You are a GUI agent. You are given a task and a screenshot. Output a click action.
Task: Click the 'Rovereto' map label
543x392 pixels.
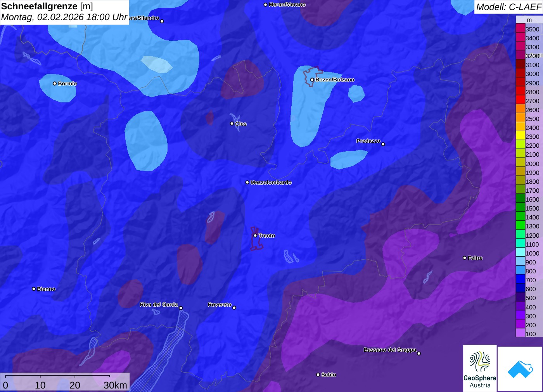[220, 305]
